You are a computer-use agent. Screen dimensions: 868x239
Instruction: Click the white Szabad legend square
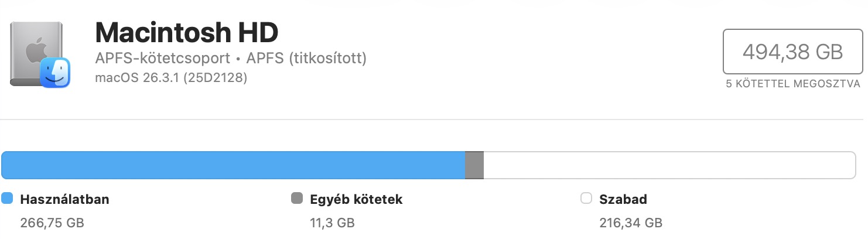586,199
